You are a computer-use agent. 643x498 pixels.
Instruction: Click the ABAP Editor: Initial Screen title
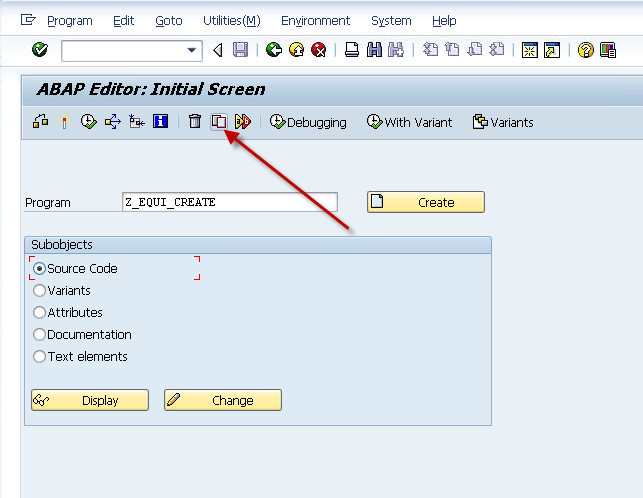[x=151, y=89]
